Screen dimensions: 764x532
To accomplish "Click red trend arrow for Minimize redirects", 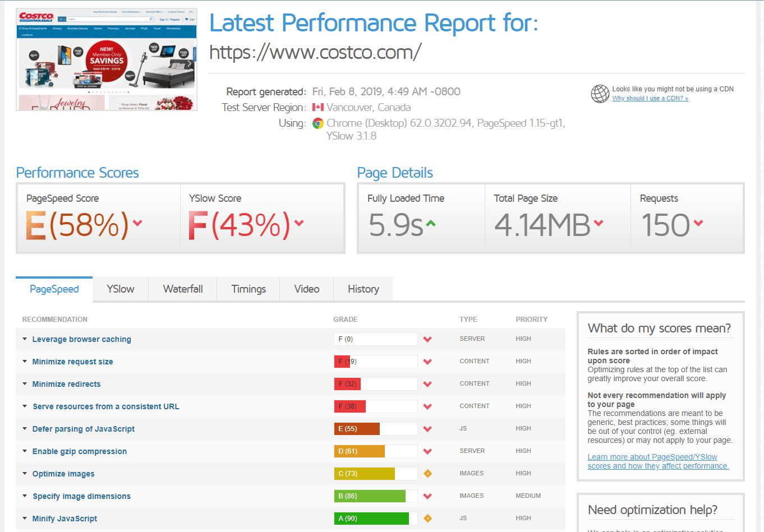I will coord(427,384).
